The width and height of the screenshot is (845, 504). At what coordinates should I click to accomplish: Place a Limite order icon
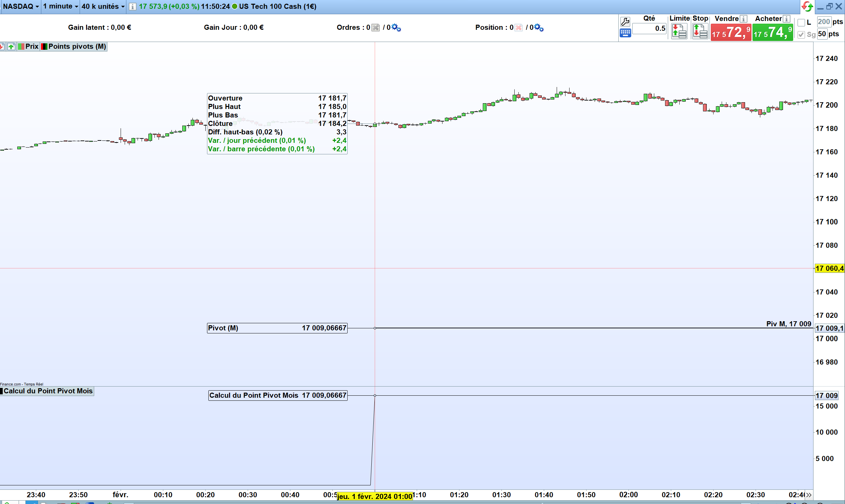coord(679,31)
